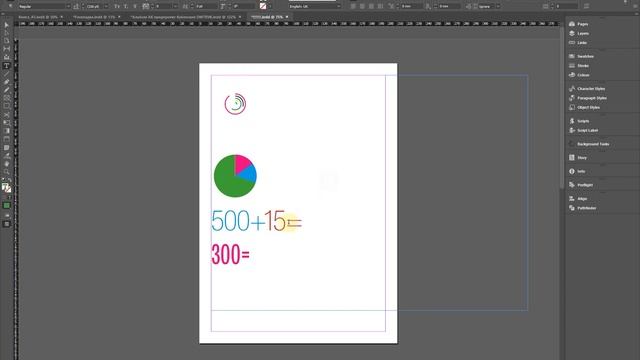
Task: Toggle left paragraph alignment button
Action: coord(353,7)
